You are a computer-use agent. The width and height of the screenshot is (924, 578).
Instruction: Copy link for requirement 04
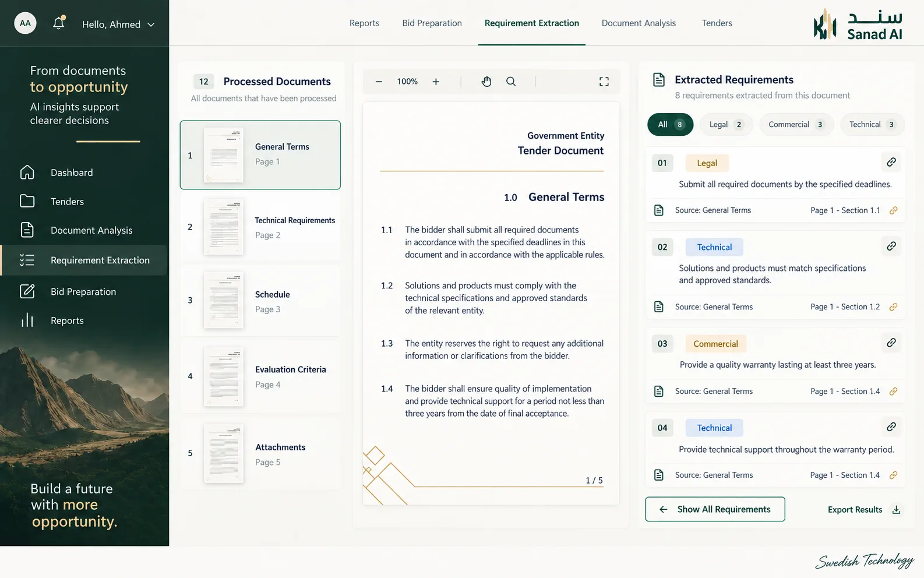tap(891, 427)
